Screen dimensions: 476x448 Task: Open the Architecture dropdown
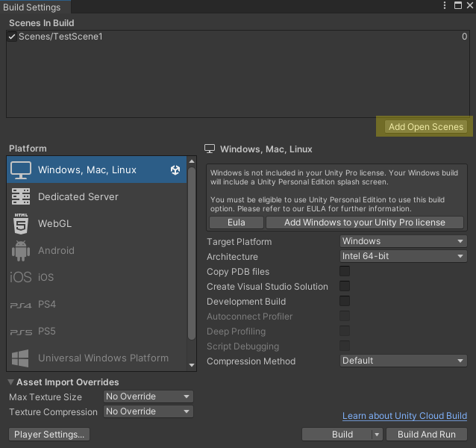coord(403,256)
